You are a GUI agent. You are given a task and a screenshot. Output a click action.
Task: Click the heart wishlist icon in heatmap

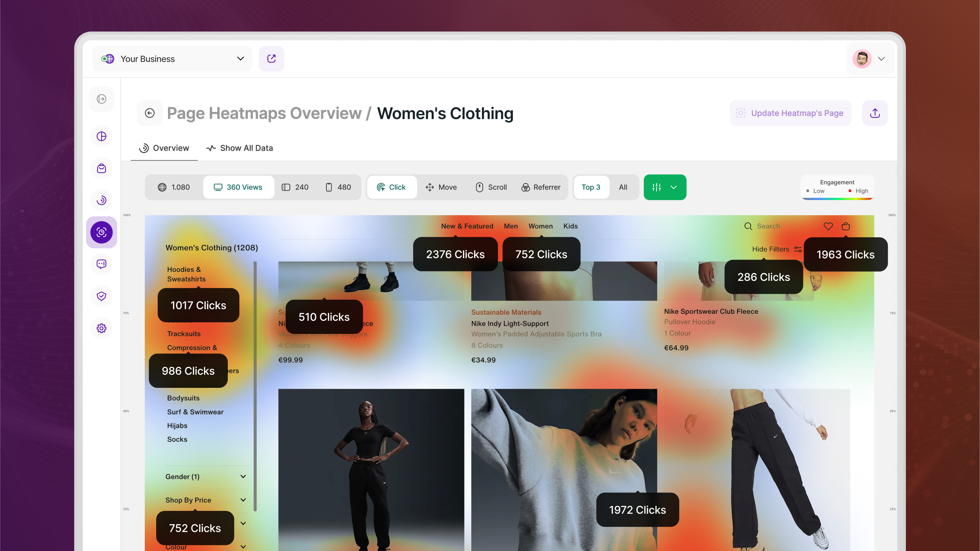point(828,226)
